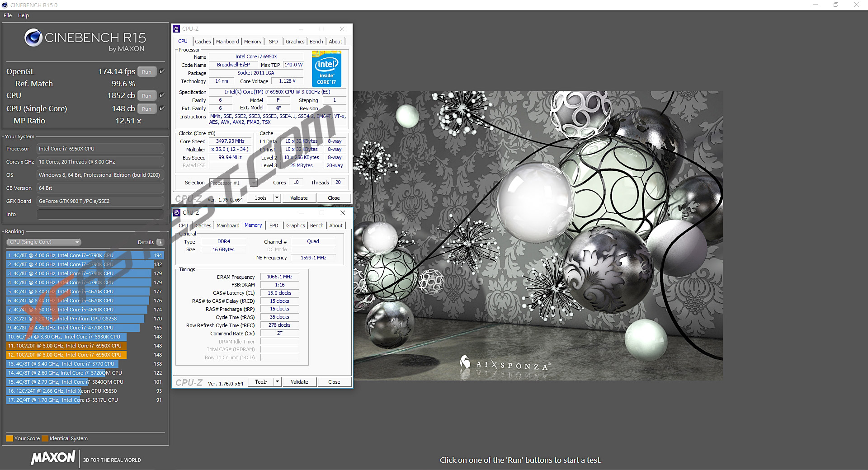
Task: Toggle the Details button in the Ranking panel
Action: click(x=160, y=242)
